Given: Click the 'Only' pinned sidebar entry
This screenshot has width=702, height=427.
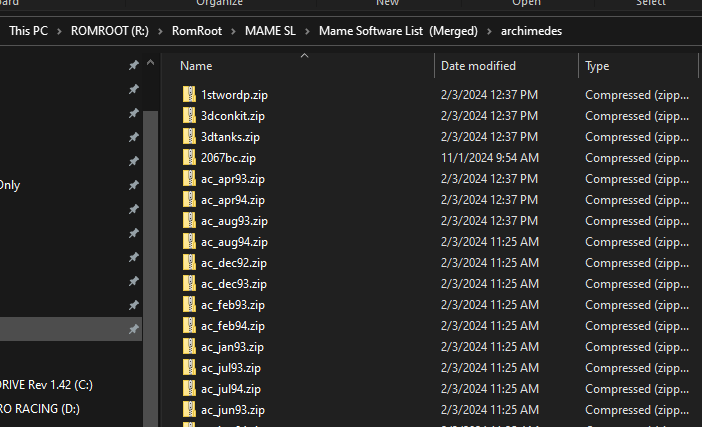Looking at the screenshot, I should [10, 185].
